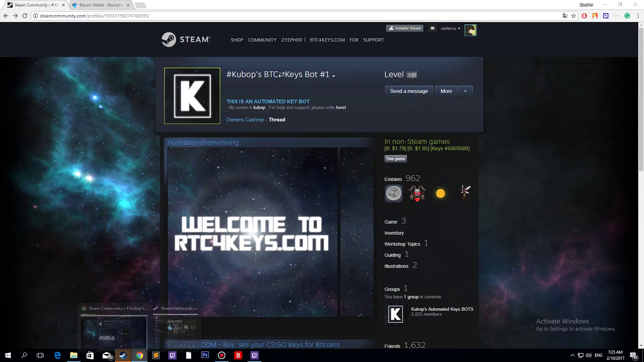Open the kubop owner link
The height and width of the screenshot is (362, 644).
pos(259,108)
